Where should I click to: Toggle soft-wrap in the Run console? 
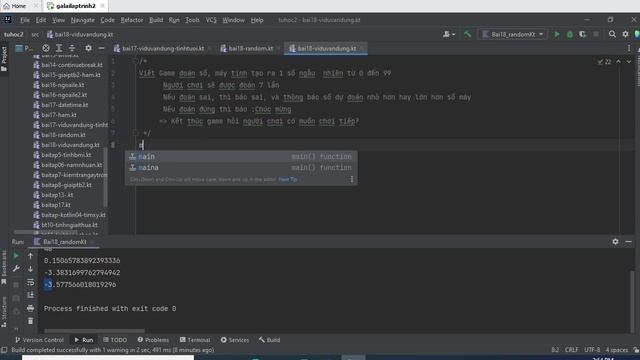[x=31, y=282]
